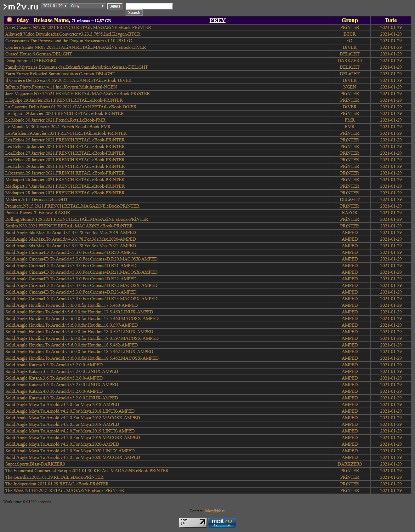Open Les.Echos.25.Janvier.2021 release
This screenshot has height=532, width=415.
65,140
